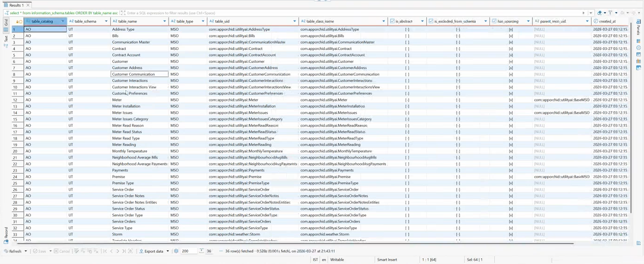Image resolution: width=644 pixels, height=264 pixels.
Task: Click the SQL filter expression input field
Action: [352, 13]
